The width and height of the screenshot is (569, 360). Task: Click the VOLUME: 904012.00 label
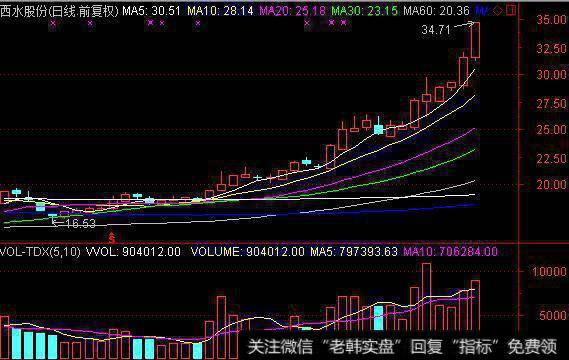(x=247, y=251)
